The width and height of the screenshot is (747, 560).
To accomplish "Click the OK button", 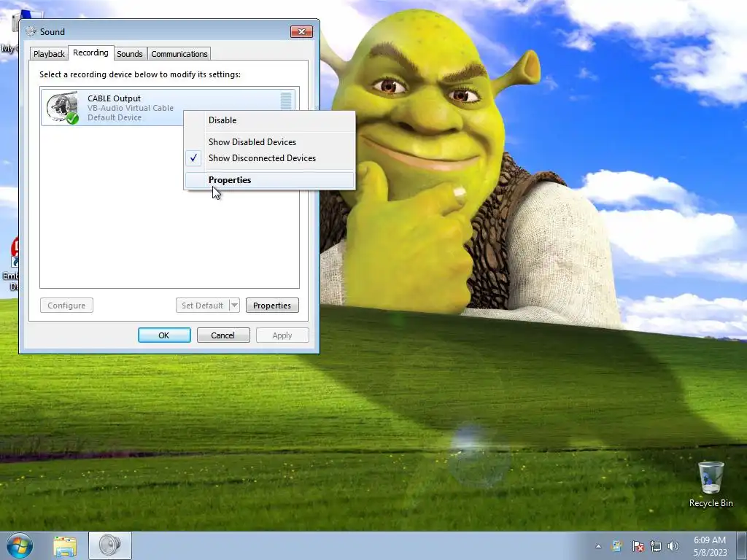I will [164, 335].
